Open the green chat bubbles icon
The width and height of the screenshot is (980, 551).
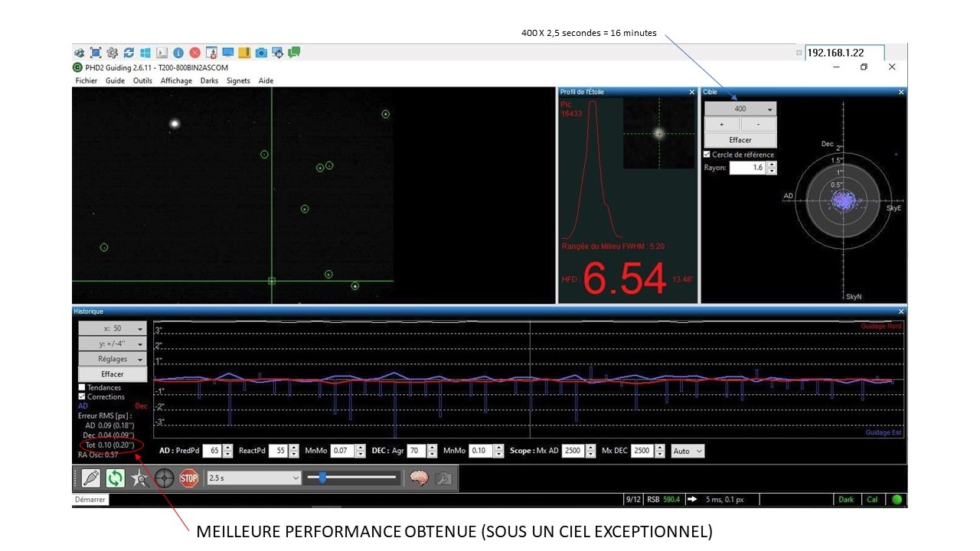pos(294,53)
